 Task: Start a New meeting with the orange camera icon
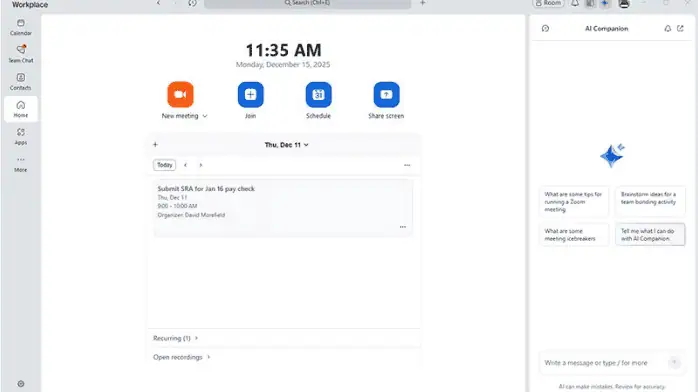(180, 94)
